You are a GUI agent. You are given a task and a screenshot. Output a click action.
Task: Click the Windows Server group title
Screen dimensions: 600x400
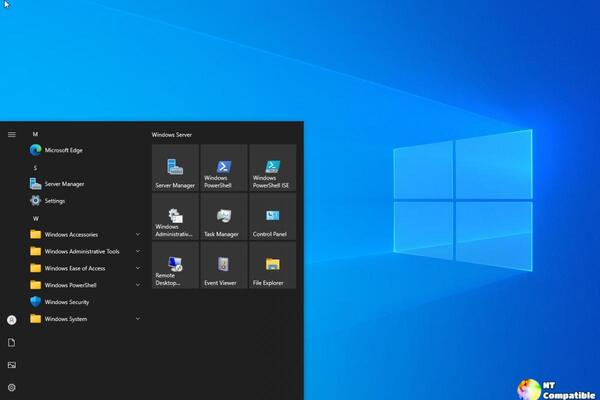172,135
